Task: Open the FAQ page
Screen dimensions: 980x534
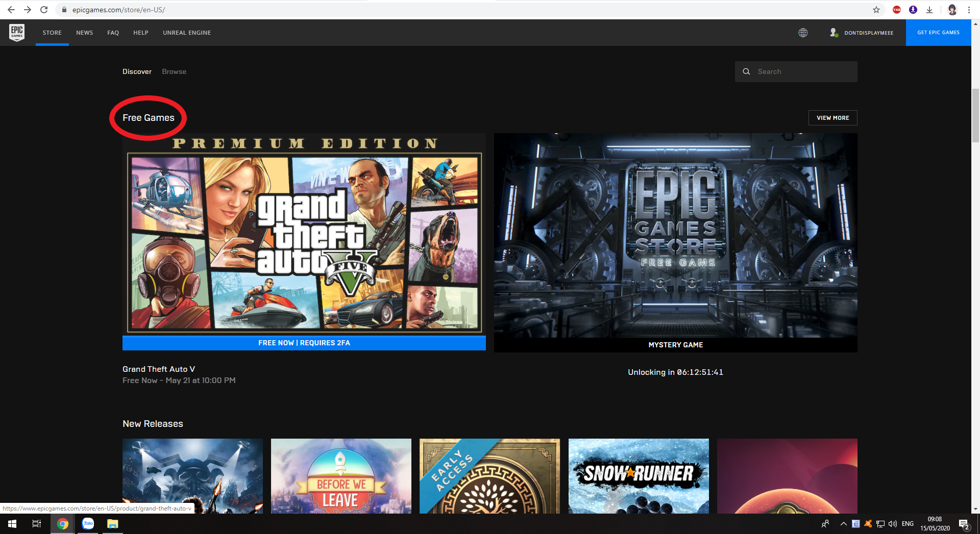Action: pos(113,33)
